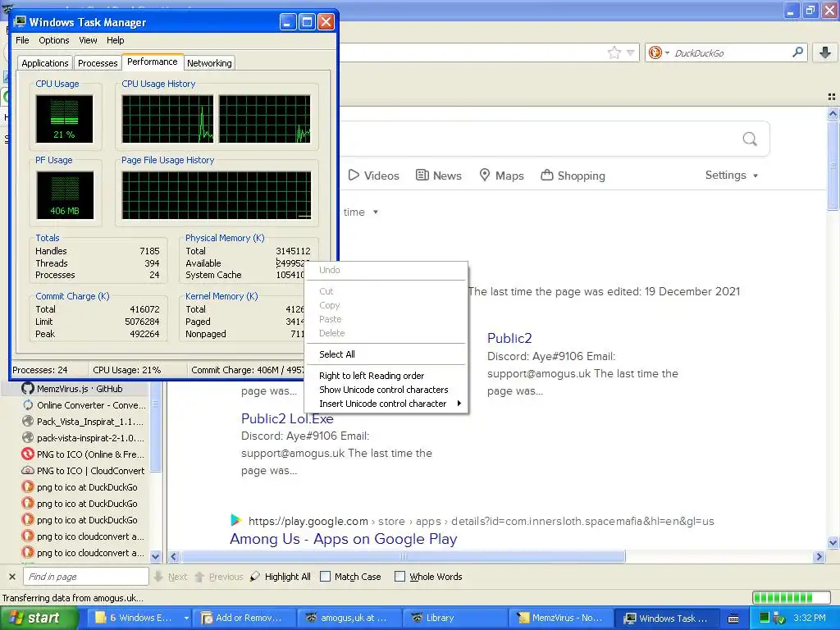Open the Windows start button

39,619
